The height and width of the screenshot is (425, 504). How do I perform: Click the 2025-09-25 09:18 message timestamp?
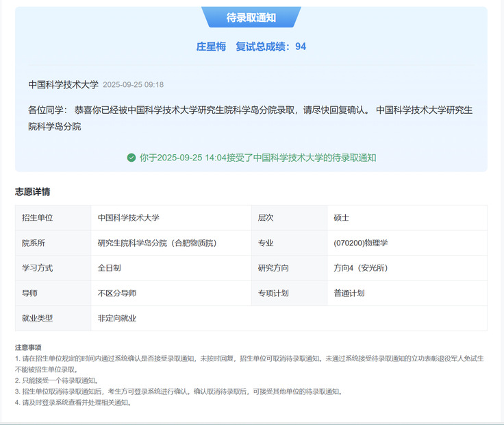133,85
